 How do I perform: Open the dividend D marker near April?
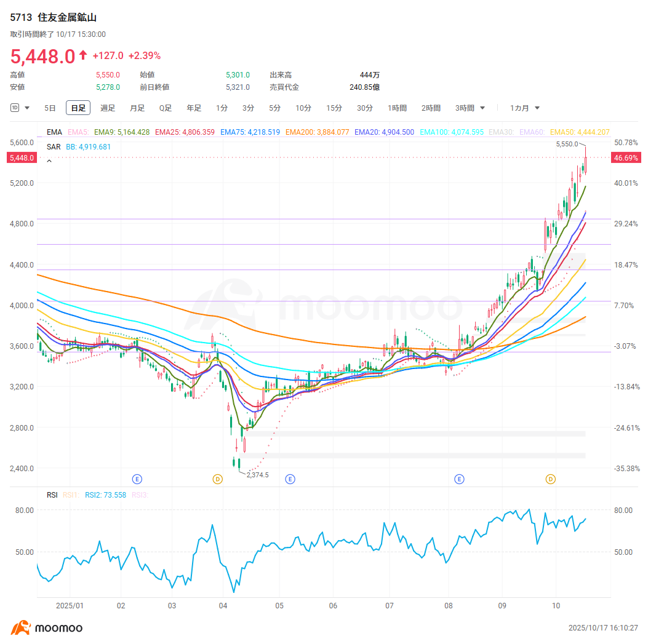218,479
